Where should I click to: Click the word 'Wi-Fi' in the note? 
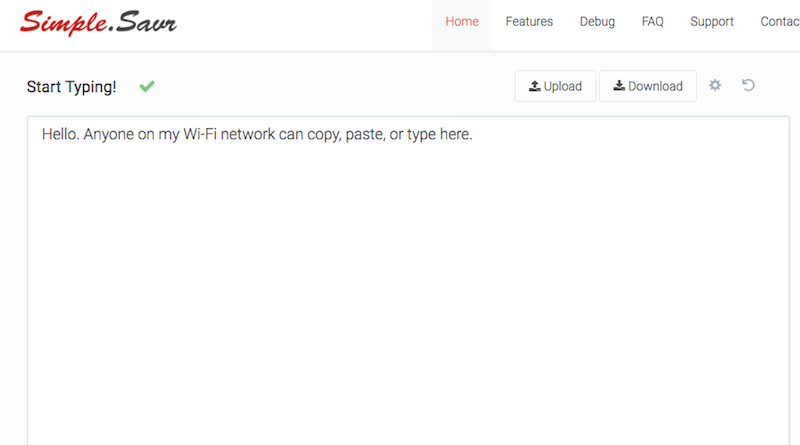click(200, 134)
